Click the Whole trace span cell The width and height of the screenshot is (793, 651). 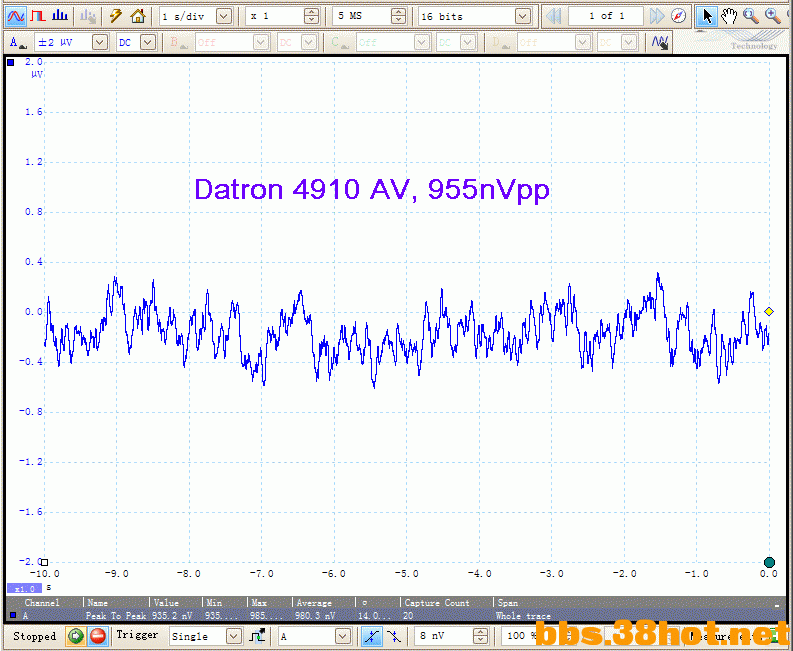523,616
